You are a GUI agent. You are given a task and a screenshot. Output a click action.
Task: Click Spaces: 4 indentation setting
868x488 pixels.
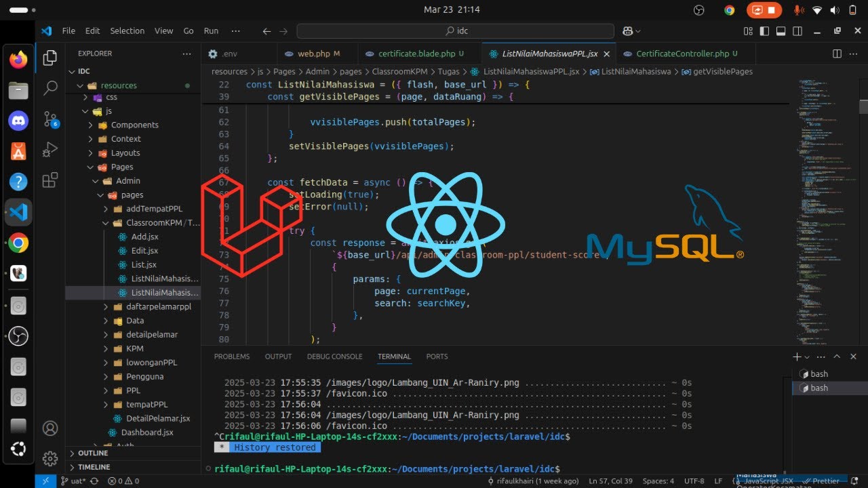pyautogui.click(x=658, y=481)
